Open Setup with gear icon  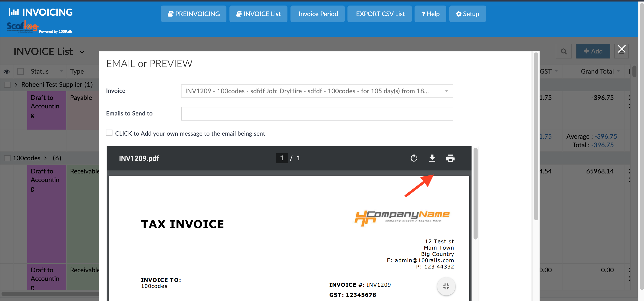(x=467, y=14)
